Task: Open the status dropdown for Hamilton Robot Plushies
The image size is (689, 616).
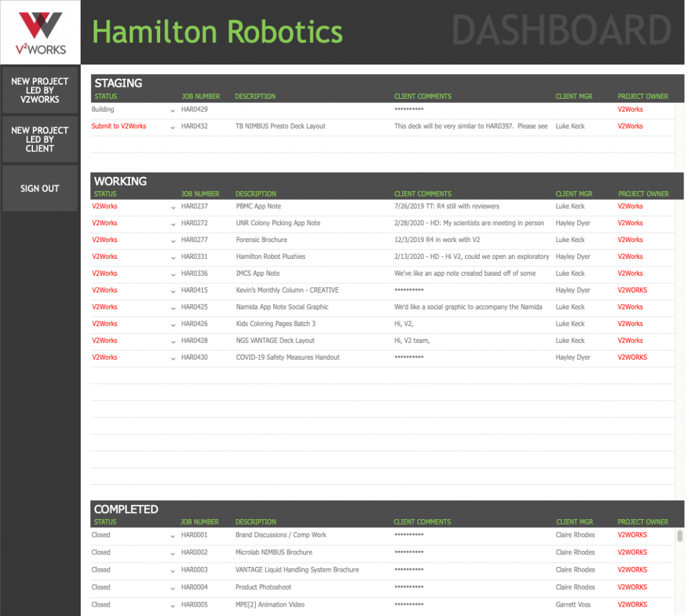Action: 173,256
